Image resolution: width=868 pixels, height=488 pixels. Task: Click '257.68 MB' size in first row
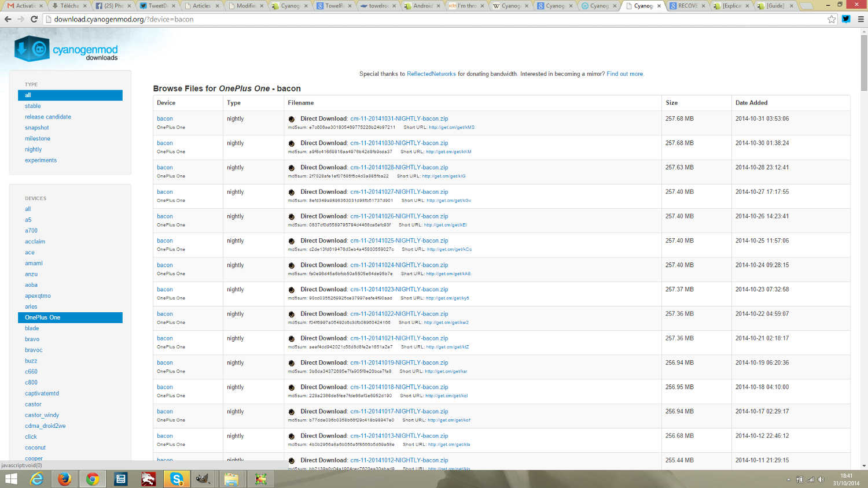679,119
